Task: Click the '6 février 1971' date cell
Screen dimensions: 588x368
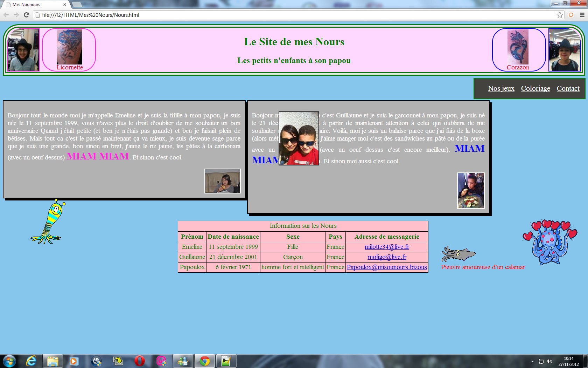Action: (233, 267)
